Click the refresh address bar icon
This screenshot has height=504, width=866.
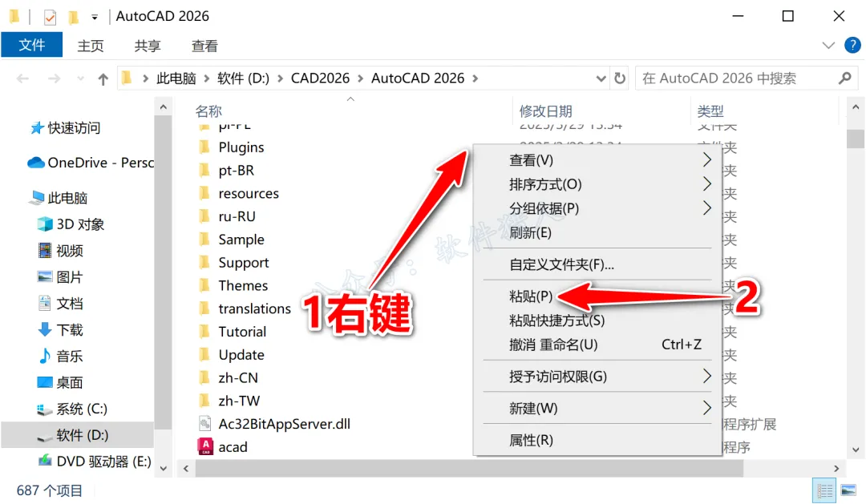point(620,79)
